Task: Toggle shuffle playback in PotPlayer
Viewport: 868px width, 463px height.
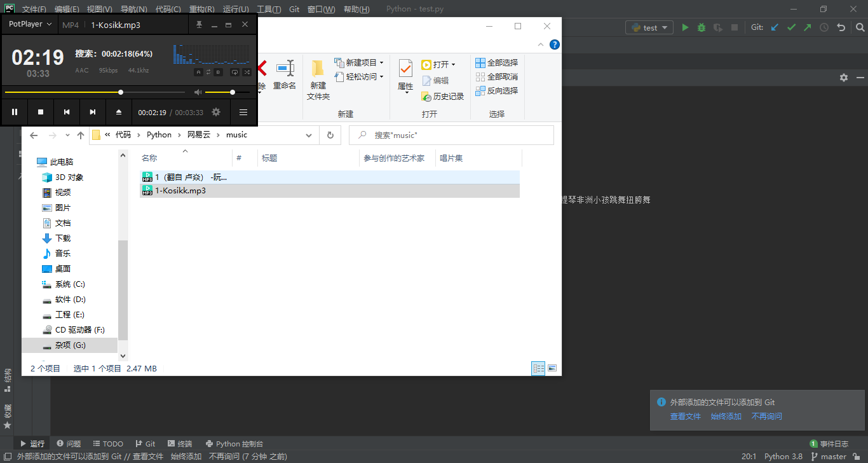Action: pos(247,72)
